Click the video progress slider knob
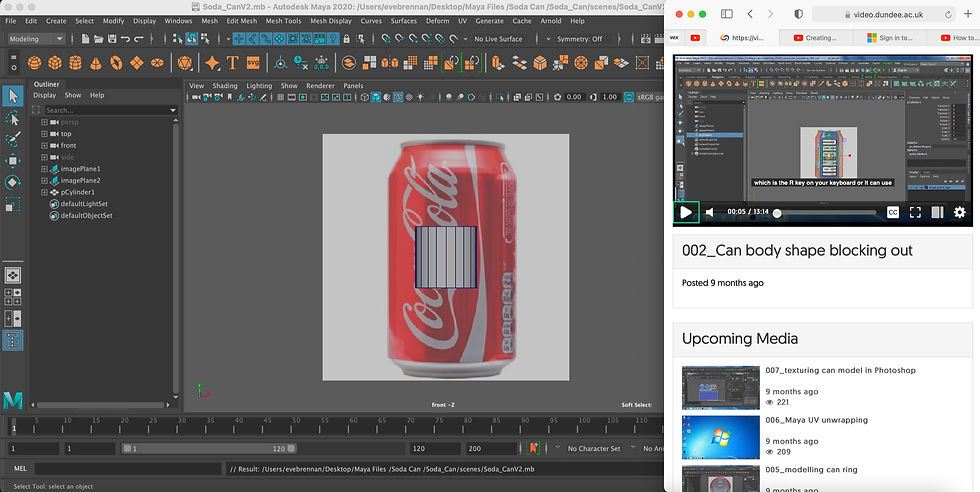This screenshot has height=492, width=980. pos(777,213)
